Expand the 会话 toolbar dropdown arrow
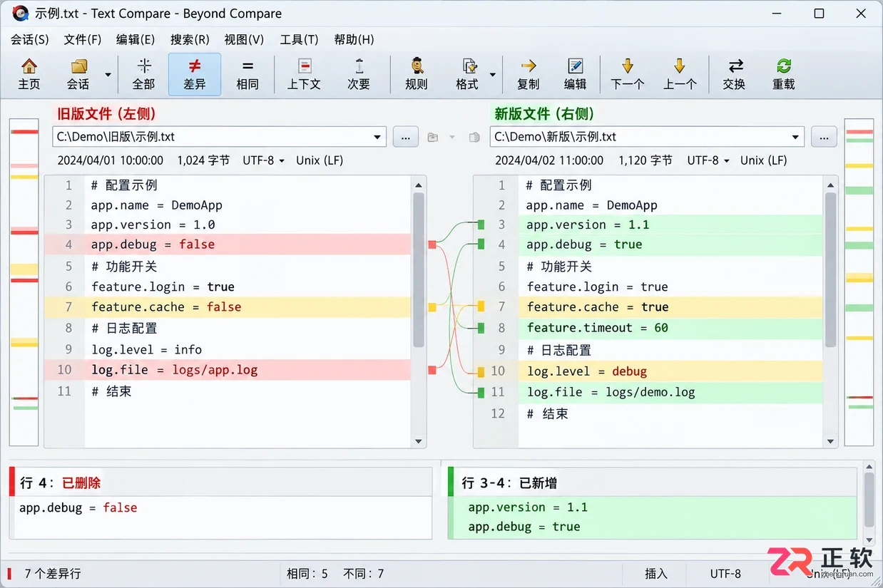The height and width of the screenshot is (588, 883). pyautogui.click(x=108, y=74)
